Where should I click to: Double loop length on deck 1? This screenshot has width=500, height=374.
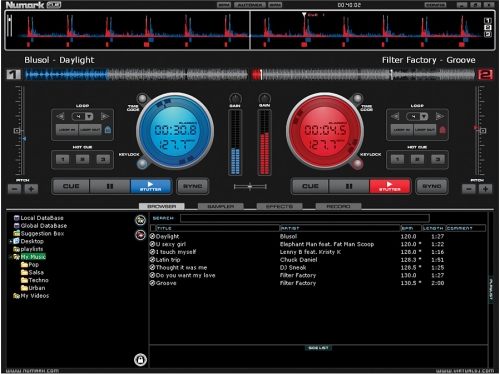click(x=105, y=116)
